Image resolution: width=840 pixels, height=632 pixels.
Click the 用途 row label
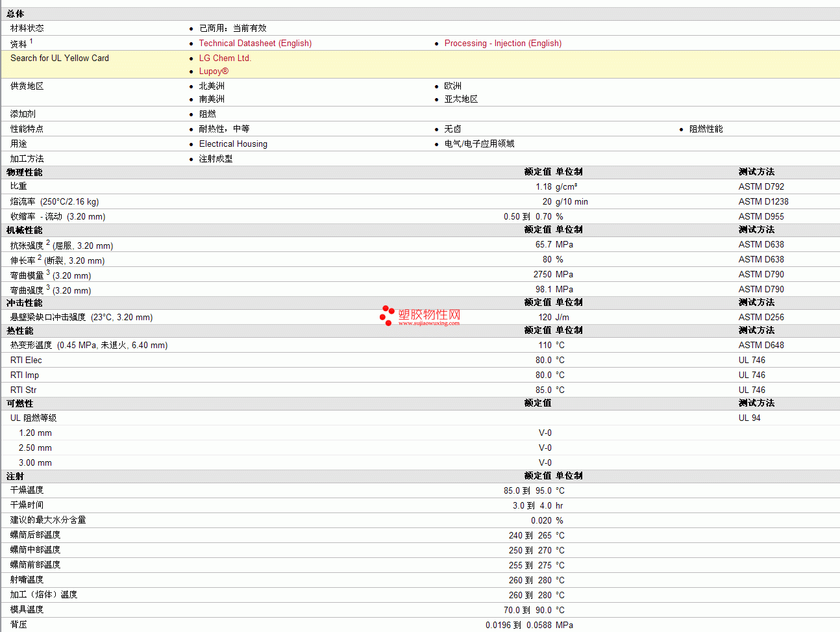click(19, 144)
